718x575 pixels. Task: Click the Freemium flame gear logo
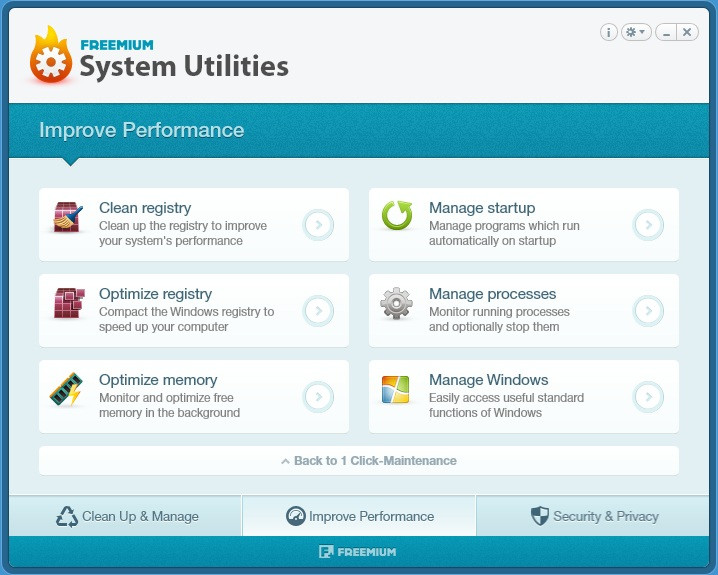coord(51,55)
